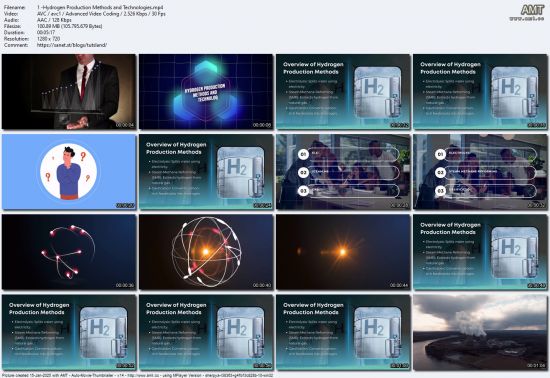Select the resolution value '1280 x 720'
Screen dimensions: 550x378
coord(48,39)
